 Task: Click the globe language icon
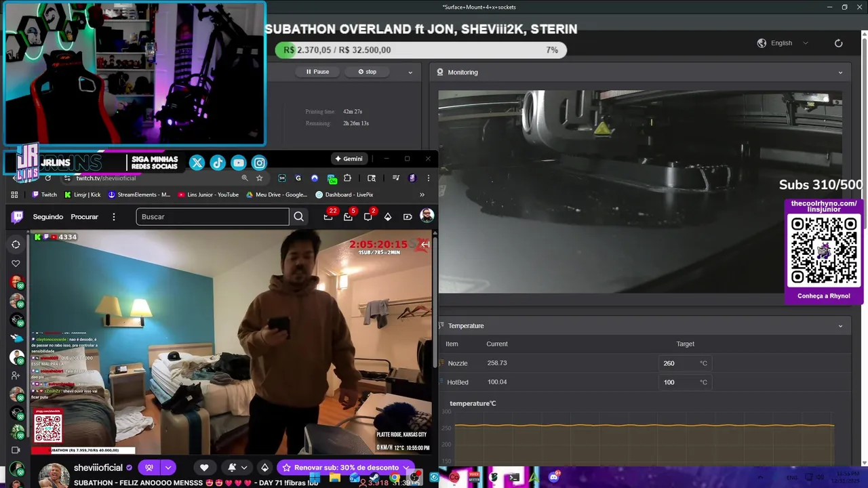762,43
